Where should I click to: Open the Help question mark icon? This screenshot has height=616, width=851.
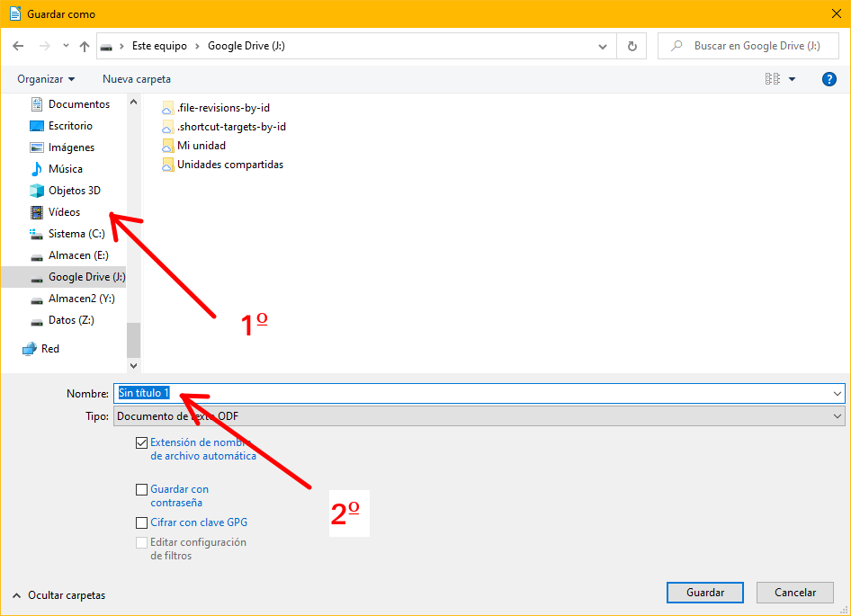[x=829, y=79]
